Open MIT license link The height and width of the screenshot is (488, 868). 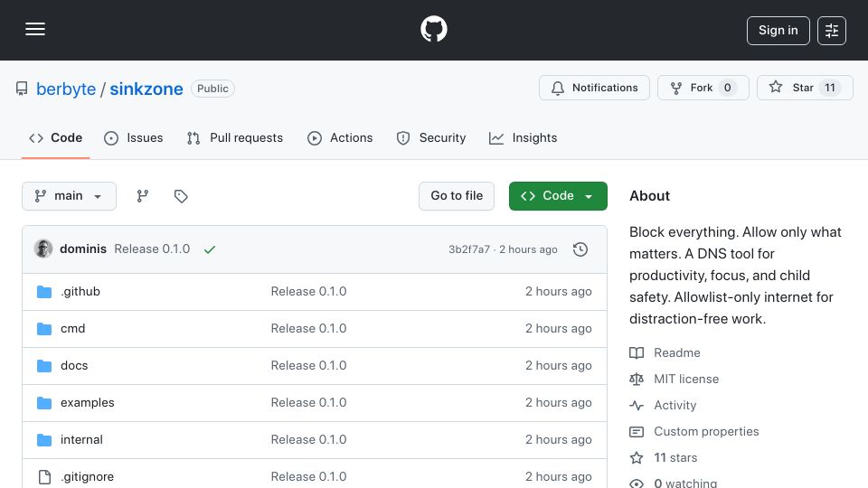click(x=686, y=379)
